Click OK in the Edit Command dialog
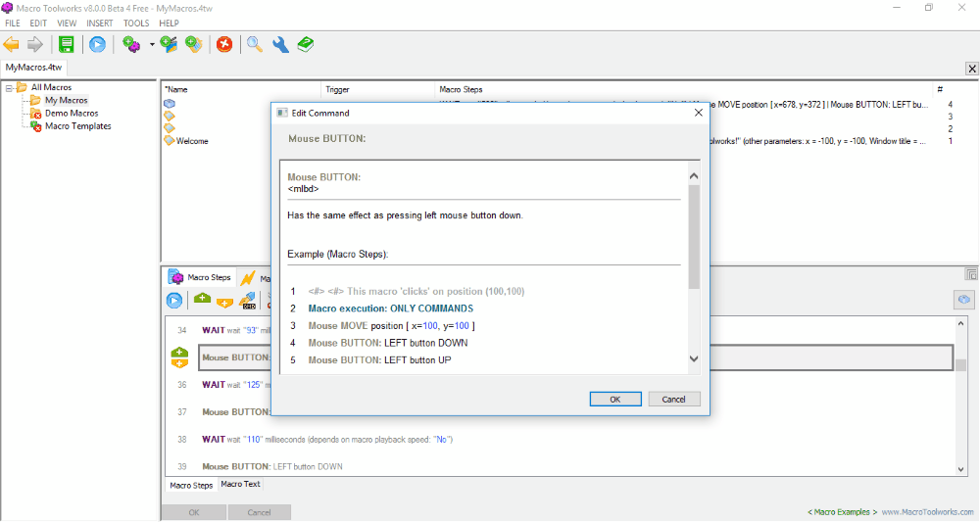This screenshot has height=522, width=980. (x=615, y=399)
